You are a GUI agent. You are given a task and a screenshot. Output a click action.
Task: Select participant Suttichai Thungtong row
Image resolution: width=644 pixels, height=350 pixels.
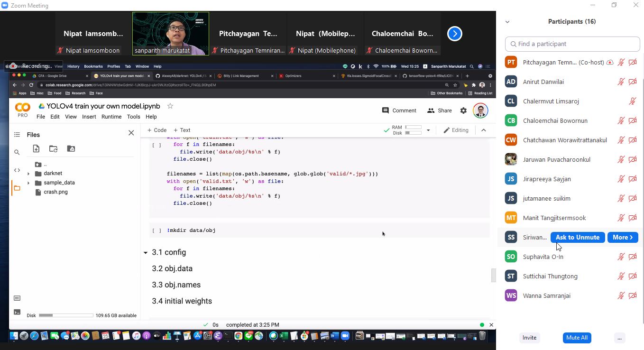(571, 276)
